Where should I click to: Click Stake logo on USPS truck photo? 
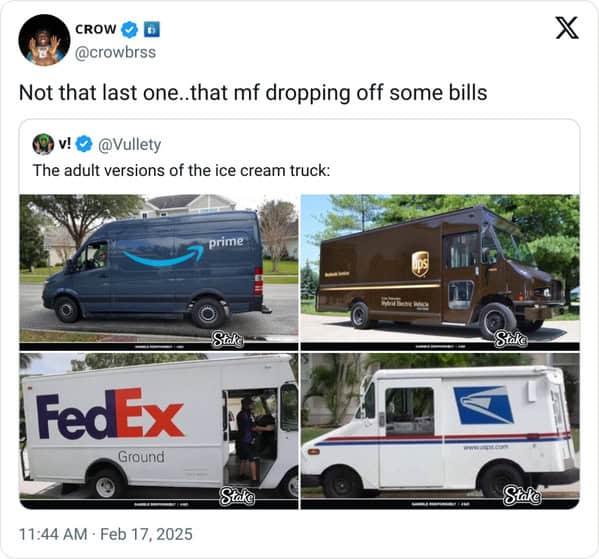tap(522, 496)
